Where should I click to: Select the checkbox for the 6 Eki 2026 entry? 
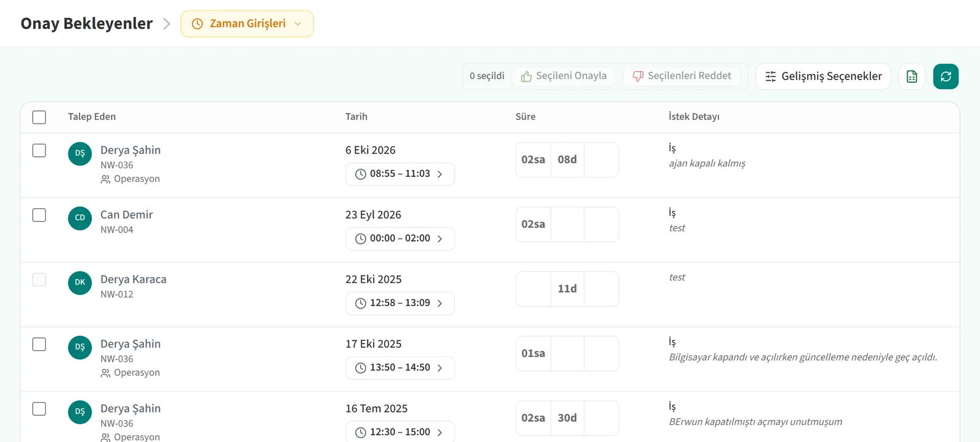(x=39, y=151)
